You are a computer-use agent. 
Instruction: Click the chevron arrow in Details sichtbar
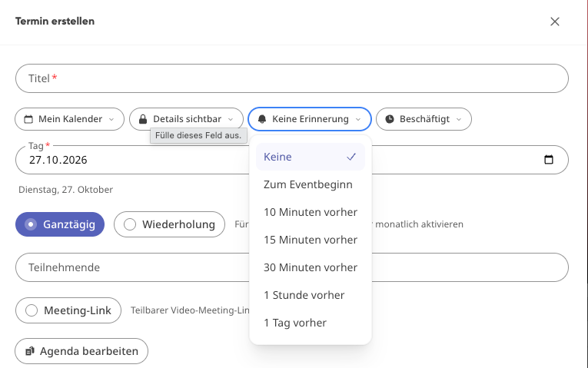(231, 120)
